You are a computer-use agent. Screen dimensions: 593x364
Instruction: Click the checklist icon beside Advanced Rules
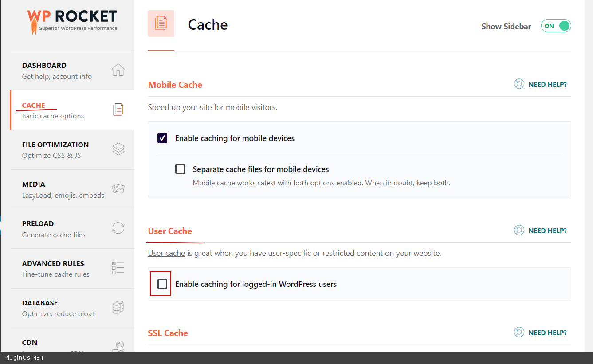coord(118,268)
